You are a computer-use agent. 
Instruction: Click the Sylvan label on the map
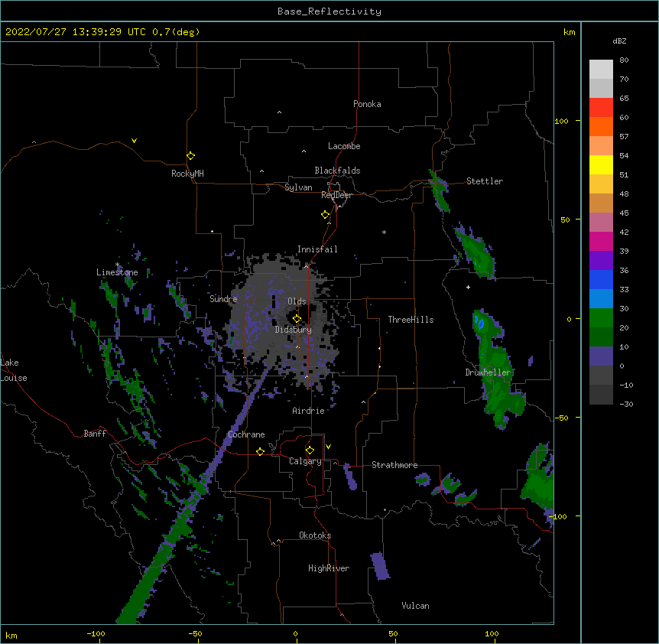[x=298, y=187]
